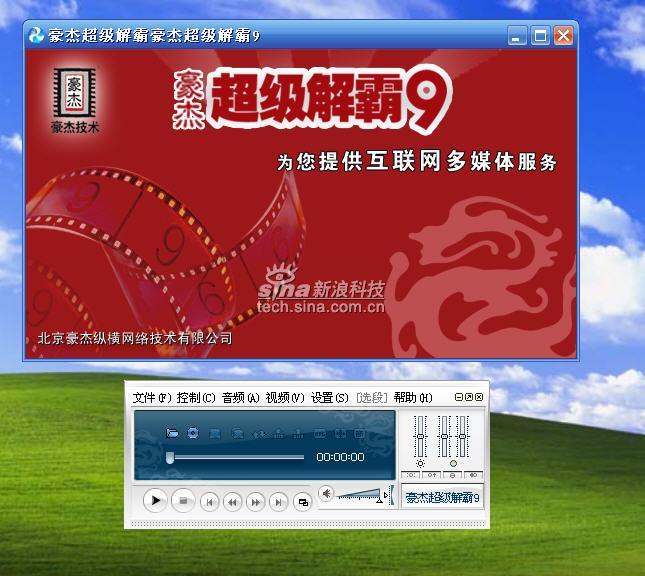The image size is (645, 576).
Task: Close the 豪杰超级解霸9 video window
Action: tap(564, 35)
